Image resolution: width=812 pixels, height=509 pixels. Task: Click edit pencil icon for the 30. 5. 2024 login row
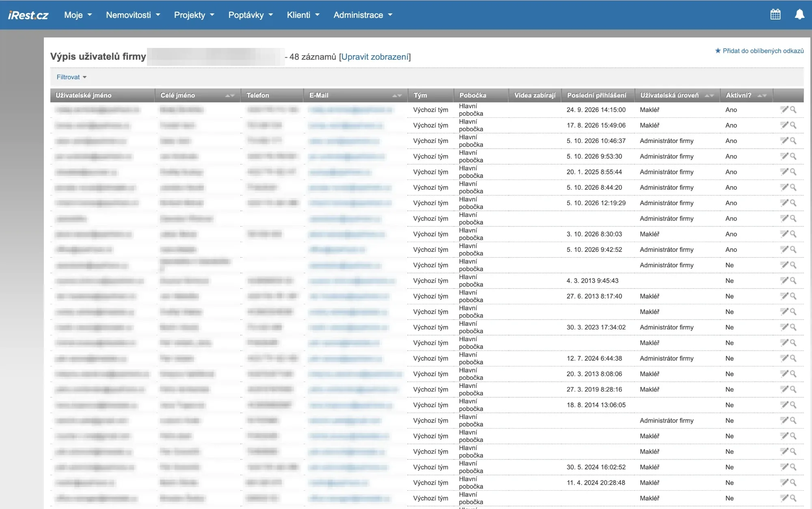pos(784,467)
